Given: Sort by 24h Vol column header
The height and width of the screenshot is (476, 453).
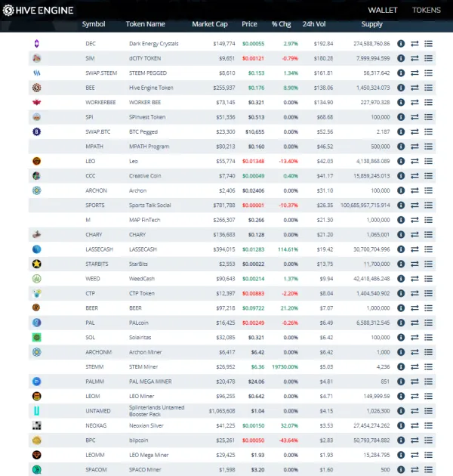Looking at the screenshot, I should [314, 24].
